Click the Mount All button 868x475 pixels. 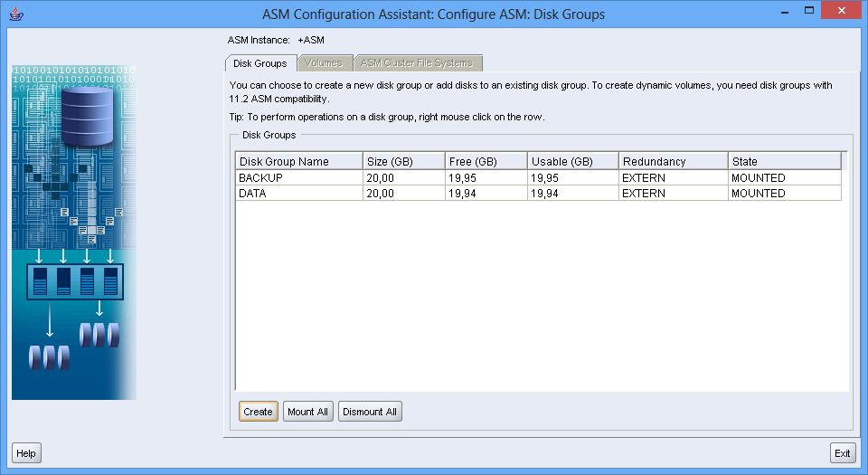pos(307,412)
